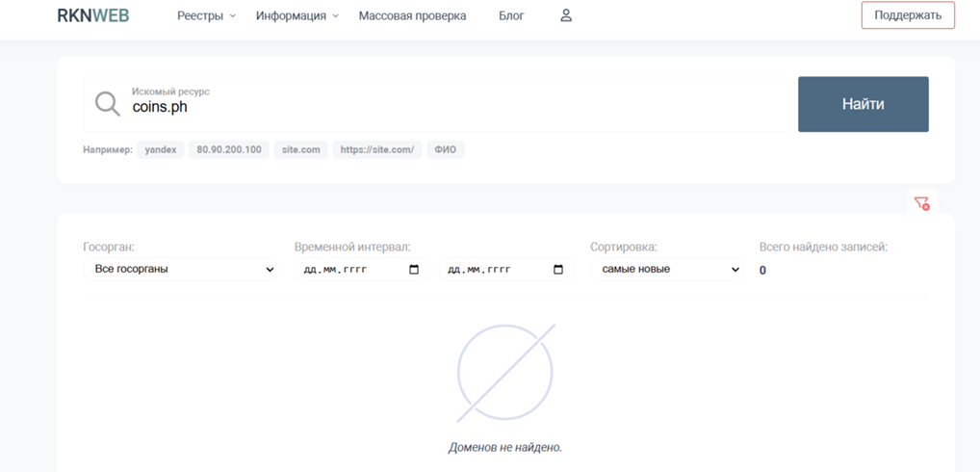The height and width of the screenshot is (472, 980).
Task: Click the end date input field
Action: pos(506,270)
